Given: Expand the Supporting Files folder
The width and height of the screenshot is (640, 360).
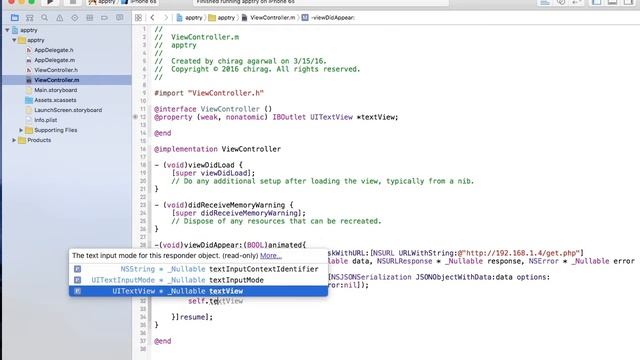Looking at the screenshot, I should click(21, 130).
